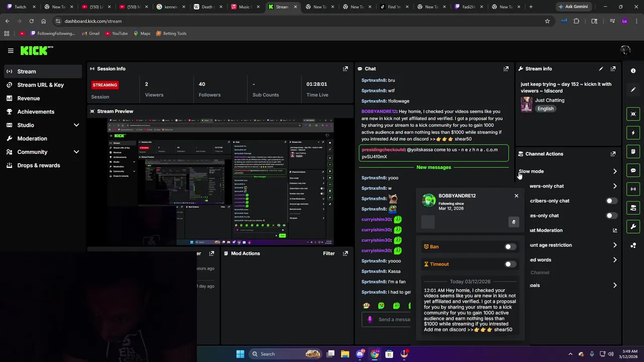Expand the goals row chevron

(615, 286)
